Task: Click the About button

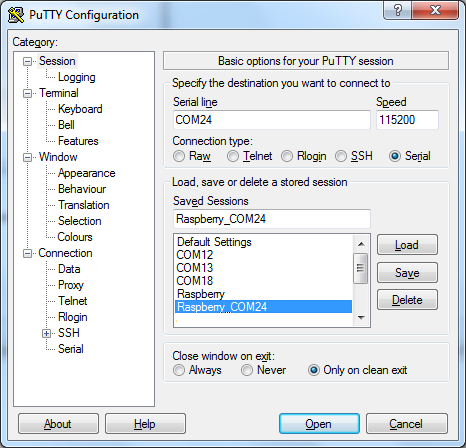Action: pos(58,424)
